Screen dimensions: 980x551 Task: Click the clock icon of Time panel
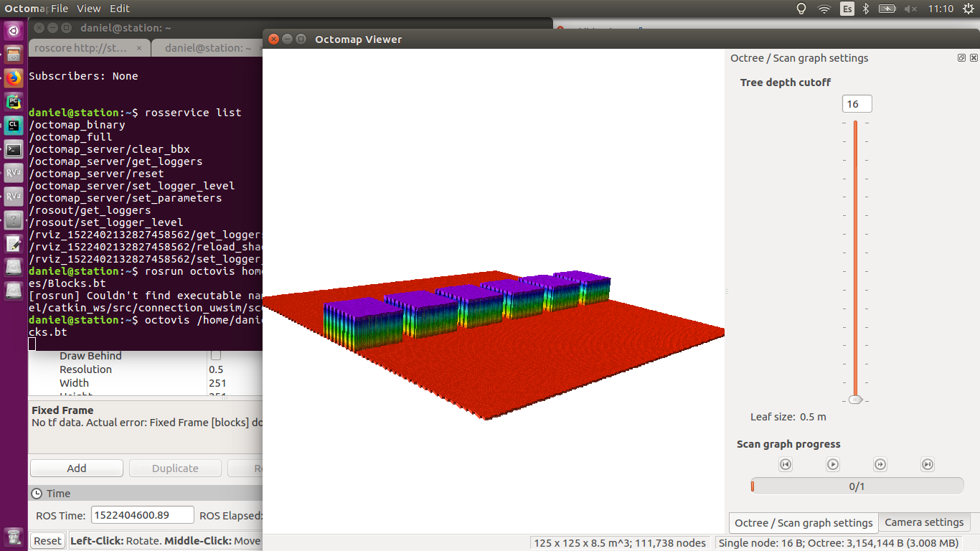(37, 494)
